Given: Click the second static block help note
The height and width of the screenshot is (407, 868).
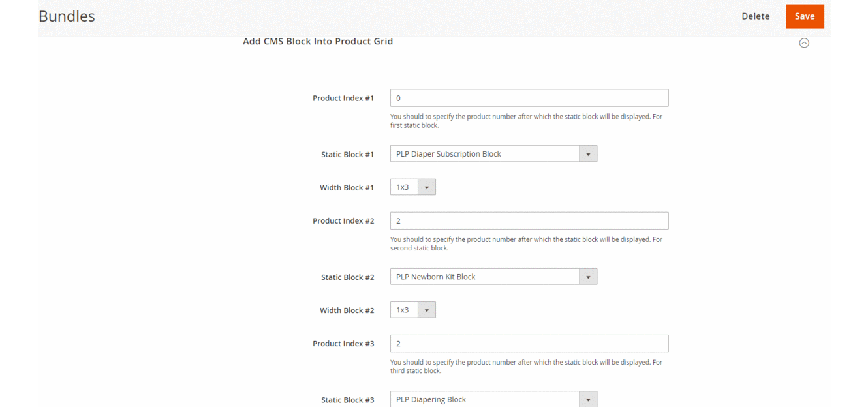Looking at the screenshot, I should point(526,244).
